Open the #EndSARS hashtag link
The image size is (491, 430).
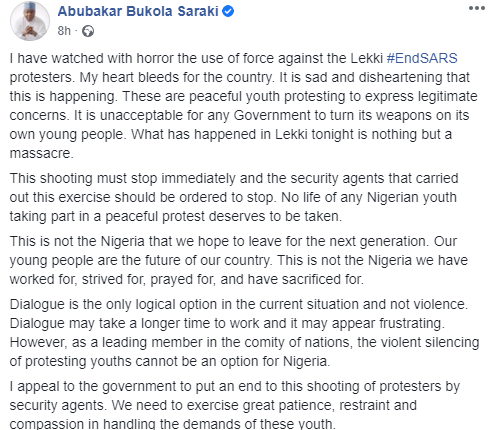422,58
